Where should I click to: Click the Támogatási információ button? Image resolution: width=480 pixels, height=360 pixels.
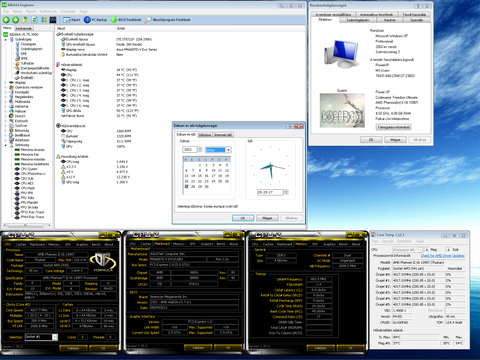(x=394, y=127)
